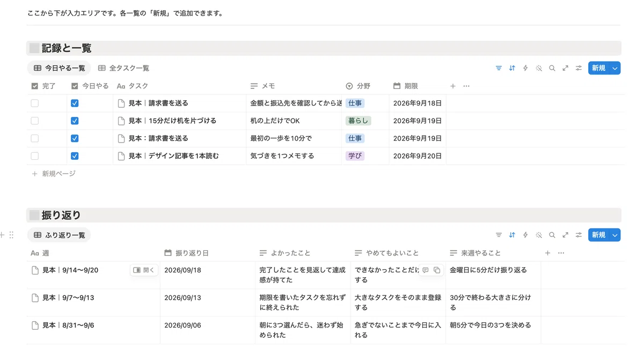Click 新規ページ below the task table

click(x=54, y=174)
